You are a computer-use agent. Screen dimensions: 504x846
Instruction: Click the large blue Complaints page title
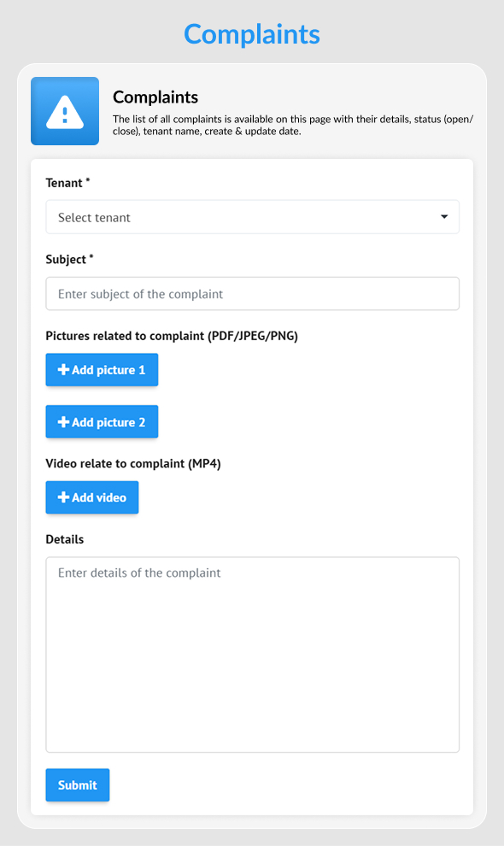252,34
